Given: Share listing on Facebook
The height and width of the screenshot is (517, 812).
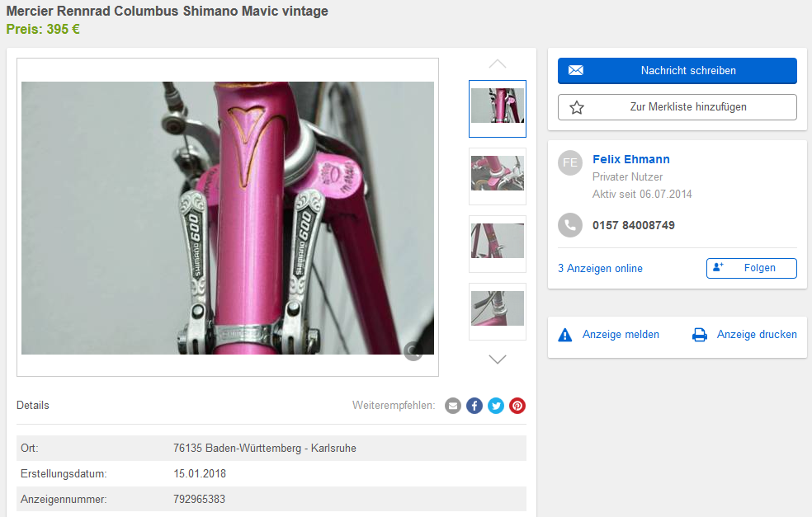Looking at the screenshot, I should [x=474, y=406].
